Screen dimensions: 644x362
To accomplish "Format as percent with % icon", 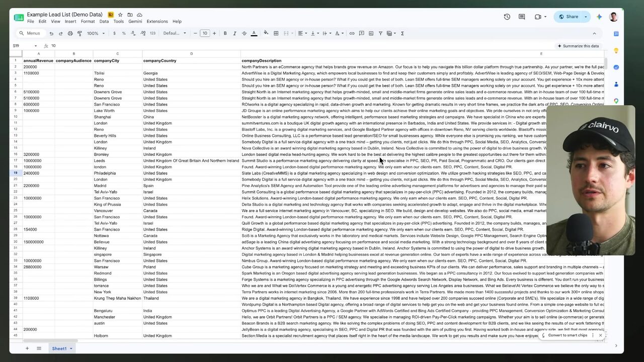I will pyautogui.click(x=124, y=33).
